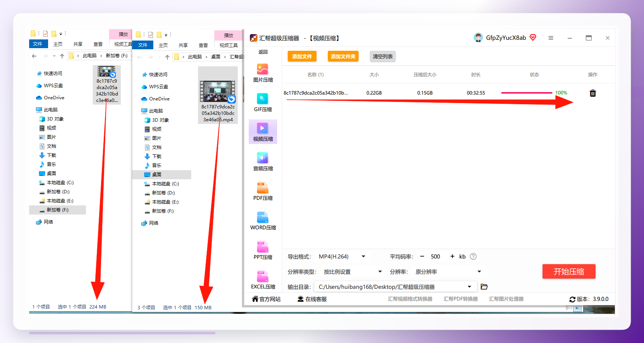This screenshot has height=343, width=644.
Task: Select 本地磁盘 (C:) in left Explorer tree
Action: coord(56,183)
